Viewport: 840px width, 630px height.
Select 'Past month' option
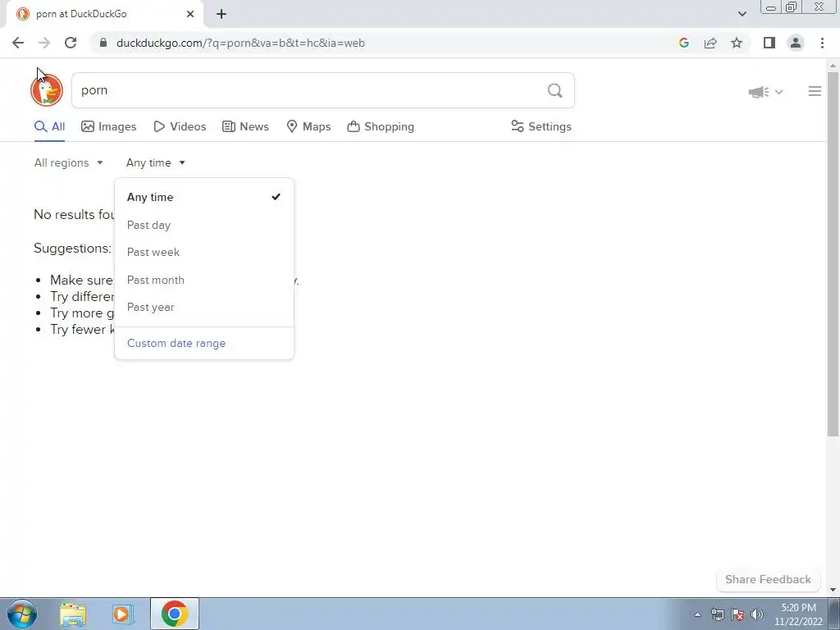204,281
